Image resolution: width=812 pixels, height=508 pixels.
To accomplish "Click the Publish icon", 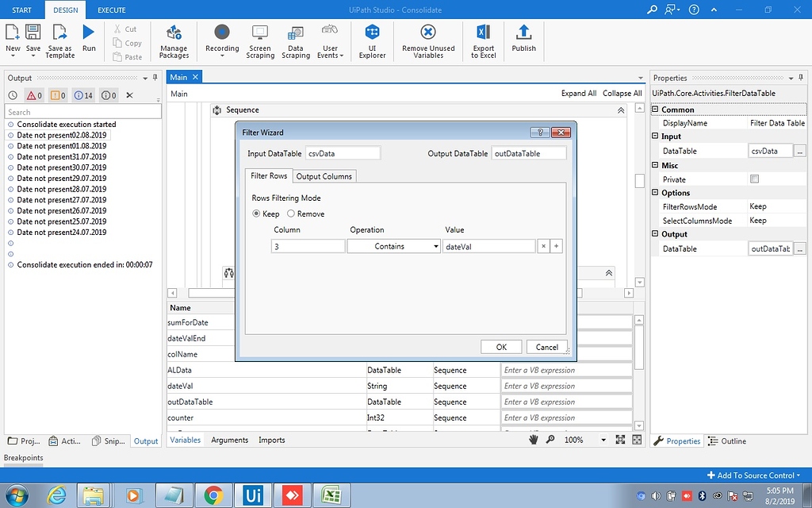I will click(x=523, y=38).
